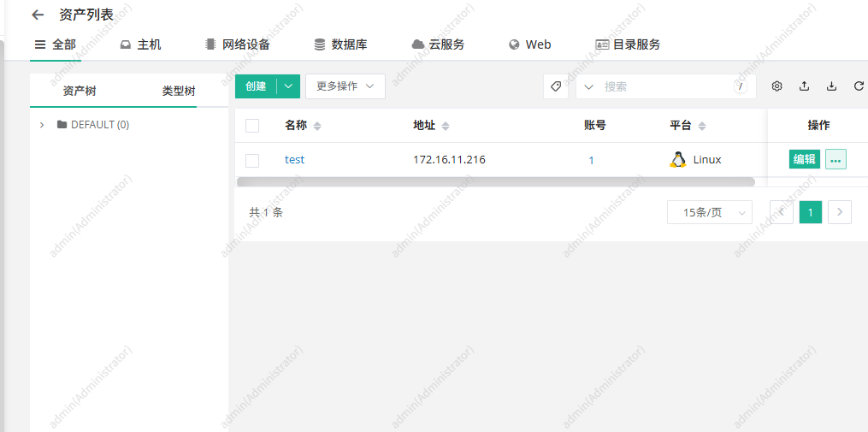The height and width of the screenshot is (432, 868).
Task: Click the import upload icon
Action: pyautogui.click(x=805, y=86)
